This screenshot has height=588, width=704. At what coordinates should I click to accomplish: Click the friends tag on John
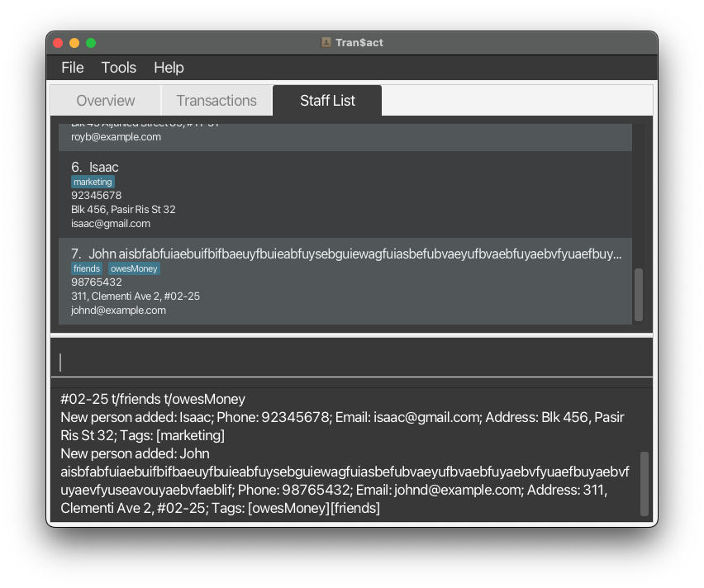coord(87,268)
